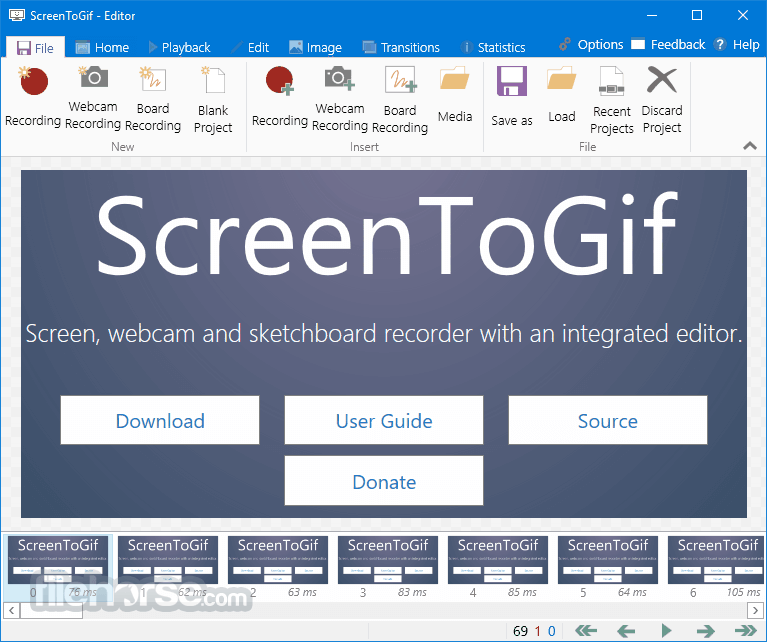Insert a Board Recording from Insert group

[x=400, y=97]
